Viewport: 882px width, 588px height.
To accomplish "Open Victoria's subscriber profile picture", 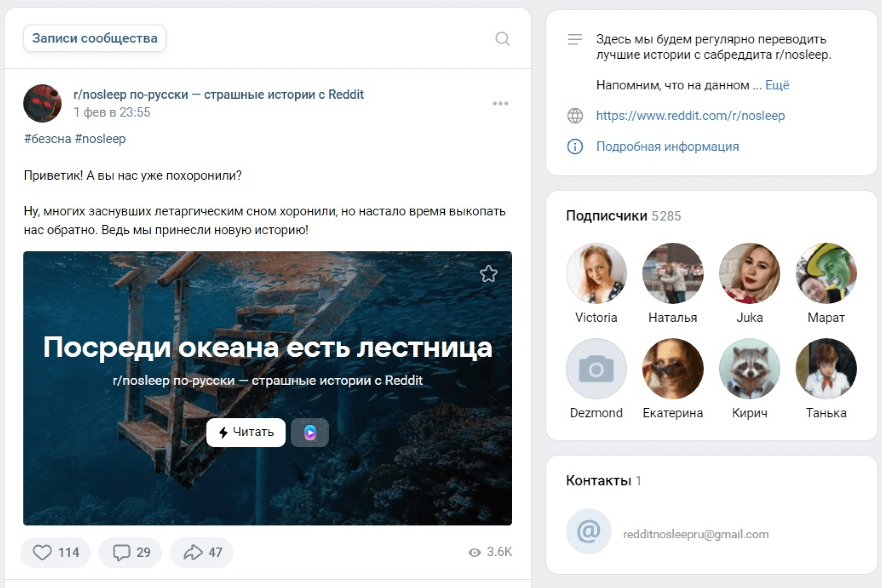I will 596,273.
